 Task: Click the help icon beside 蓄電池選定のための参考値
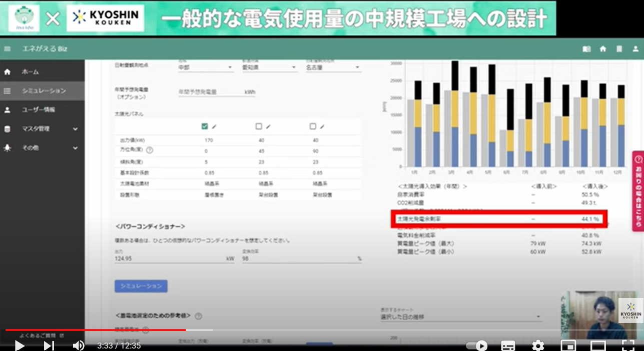tap(198, 316)
